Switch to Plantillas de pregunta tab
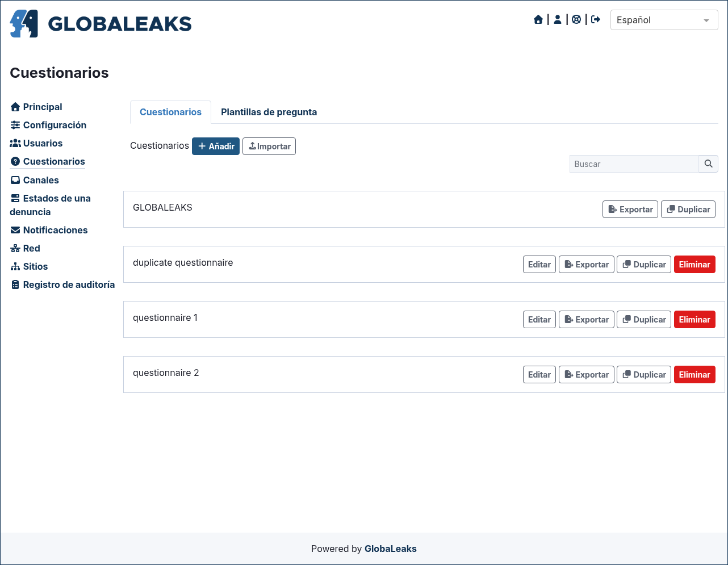The image size is (728, 565). click(269, 112)
